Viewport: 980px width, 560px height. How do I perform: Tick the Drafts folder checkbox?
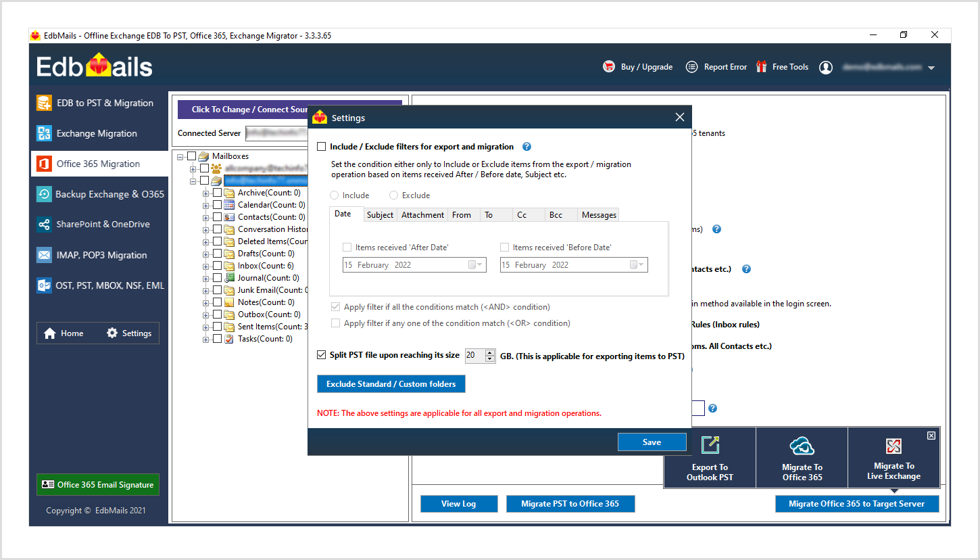coord(217,254)
